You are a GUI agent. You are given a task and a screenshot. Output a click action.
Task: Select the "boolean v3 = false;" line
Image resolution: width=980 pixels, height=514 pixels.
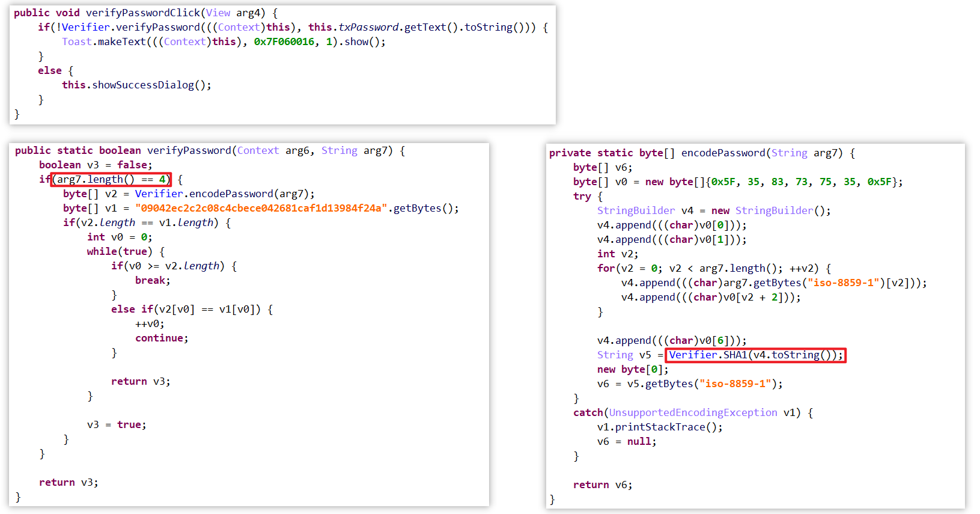[x=96, y=165]
